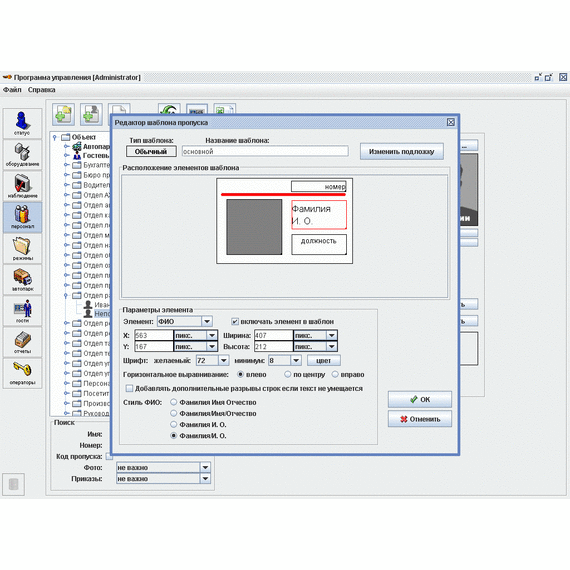This screenshot has width=570, height=570.
Task: Open the статус section in sidebar
Action: (x=22, y=123)
